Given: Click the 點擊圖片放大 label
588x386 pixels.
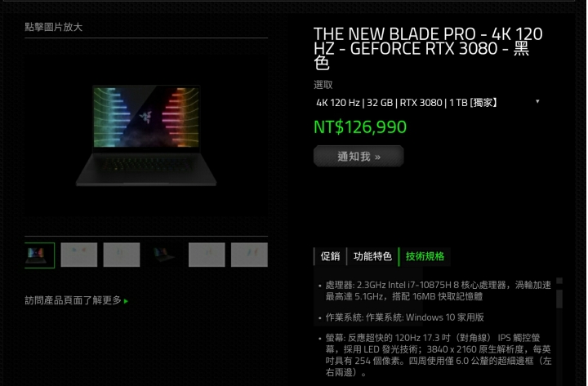Looking at the screenshot, I should click(x=54, y=27).
